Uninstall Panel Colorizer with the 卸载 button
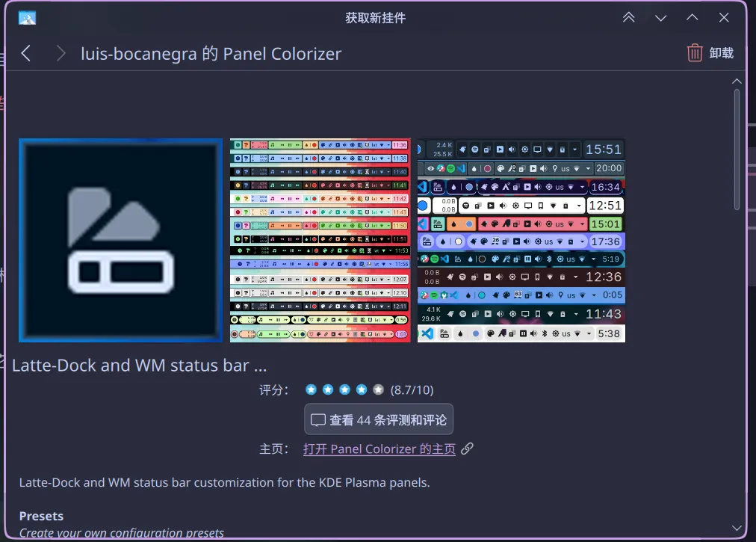The height and width of the screenshot is (542, 756). 710,53
